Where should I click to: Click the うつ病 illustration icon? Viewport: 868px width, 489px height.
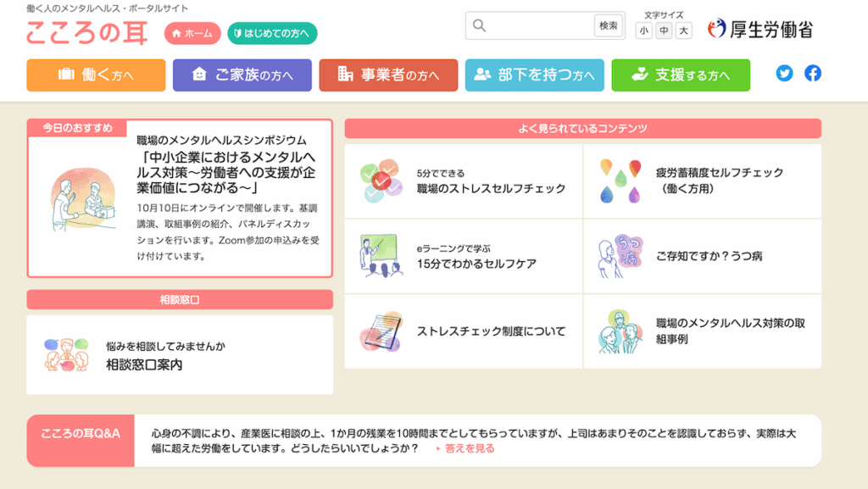(x=618, y=256)
